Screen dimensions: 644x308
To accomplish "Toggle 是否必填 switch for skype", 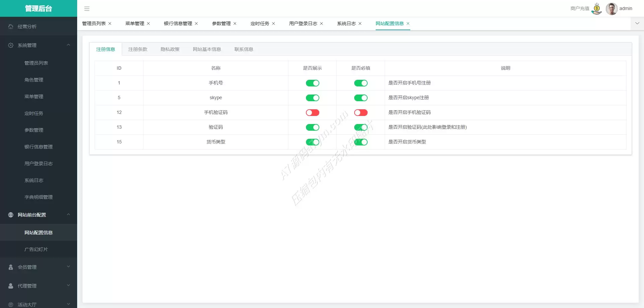I will pyautogui.click(x=361, y=98).
